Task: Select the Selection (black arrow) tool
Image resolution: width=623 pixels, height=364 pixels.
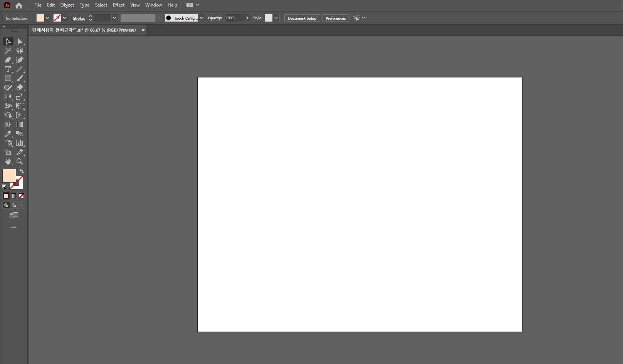Action: point(8,41)
